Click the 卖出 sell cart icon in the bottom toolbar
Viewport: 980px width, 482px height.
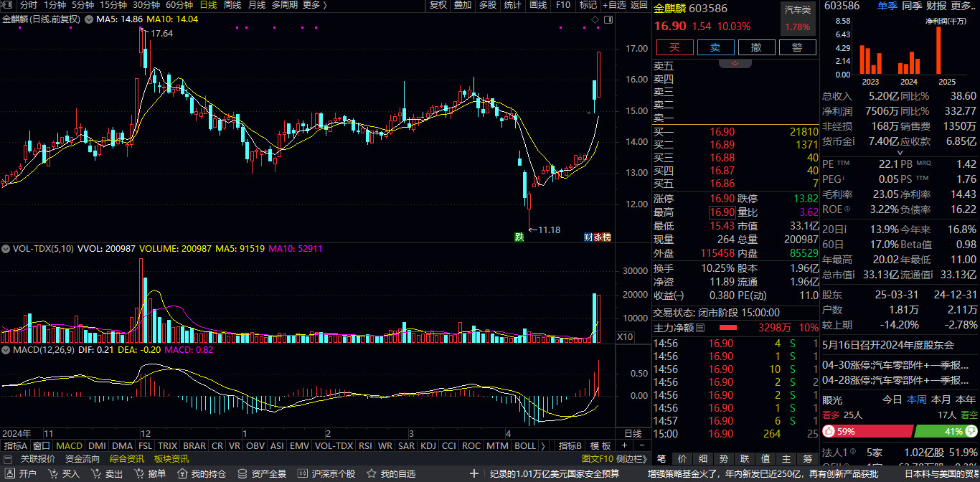tap(95, 474)
